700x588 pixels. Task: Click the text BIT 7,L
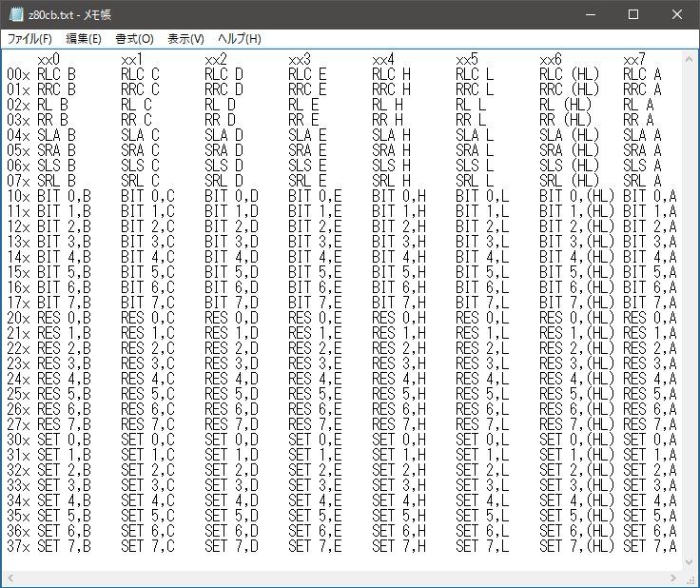pos(482,303)
